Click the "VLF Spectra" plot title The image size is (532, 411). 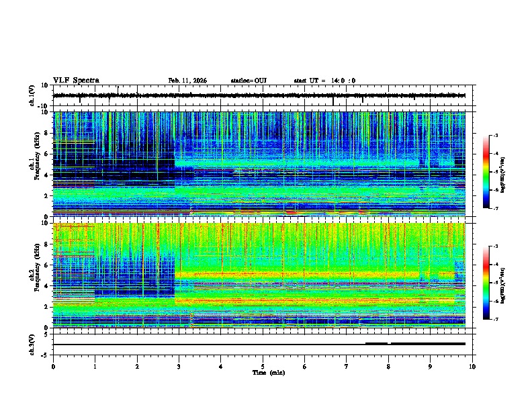(76, 81)
